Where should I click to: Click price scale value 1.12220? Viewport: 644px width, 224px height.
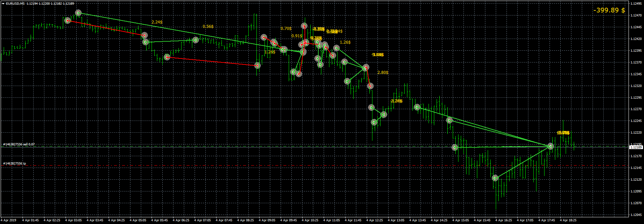click(x=636, y=133)
